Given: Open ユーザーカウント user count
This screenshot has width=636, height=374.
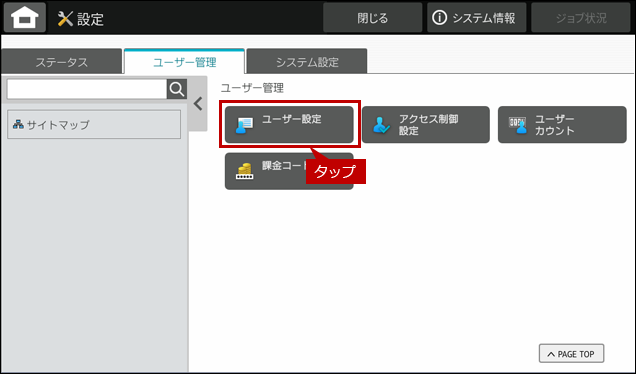Looking at the screenshot, I should point(562,125).
